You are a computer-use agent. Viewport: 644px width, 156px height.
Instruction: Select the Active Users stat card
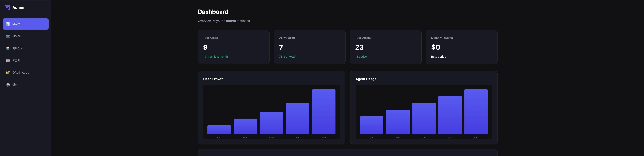(x=309, y=47)
